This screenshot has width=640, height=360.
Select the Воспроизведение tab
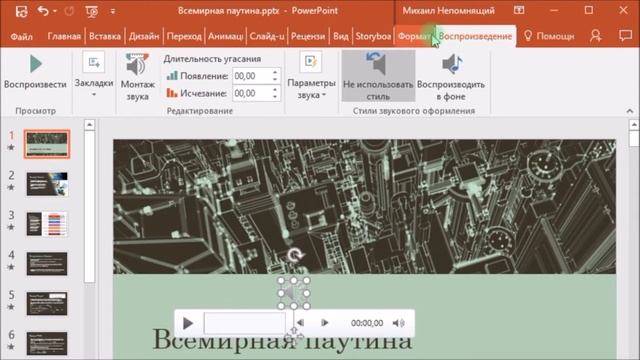(x=475, y=36)
